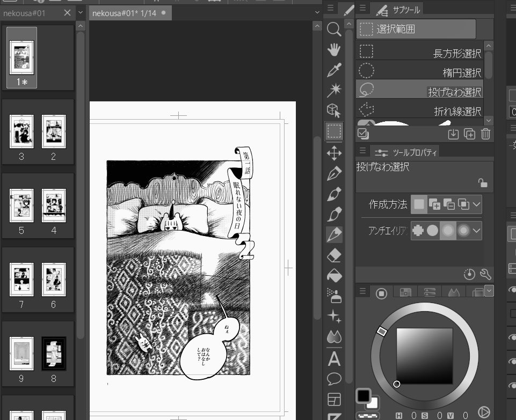Screen dimensions: 516x420
Task: Select the Eraser tool
Action: point(334,255)
